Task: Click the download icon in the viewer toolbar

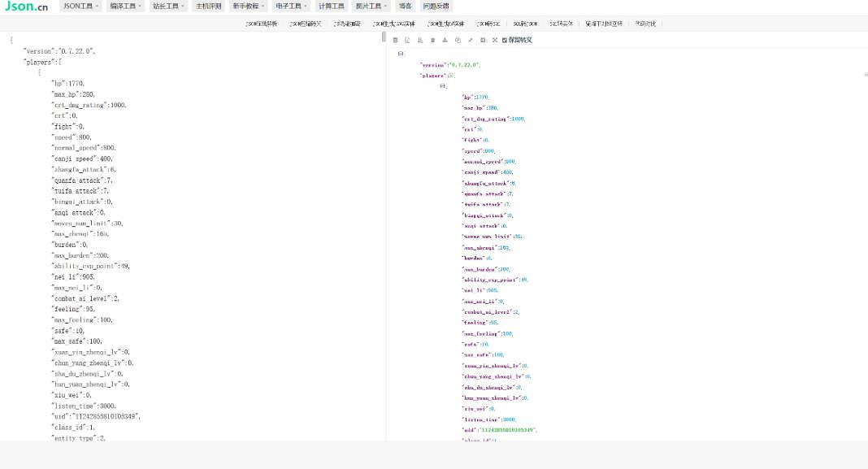Action: [445, 40]
